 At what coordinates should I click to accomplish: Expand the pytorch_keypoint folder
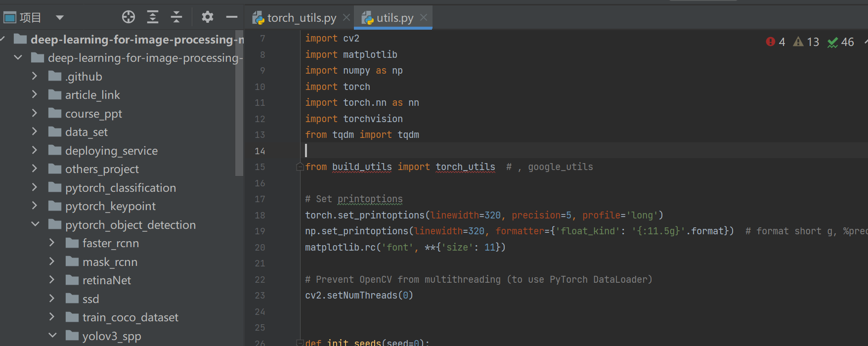34,206
